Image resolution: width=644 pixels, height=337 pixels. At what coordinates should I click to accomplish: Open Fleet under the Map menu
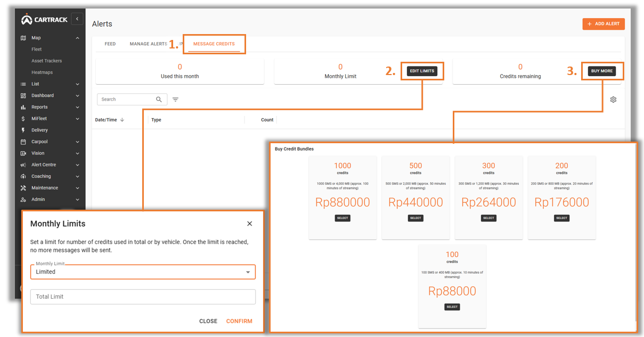pos(37,50)
